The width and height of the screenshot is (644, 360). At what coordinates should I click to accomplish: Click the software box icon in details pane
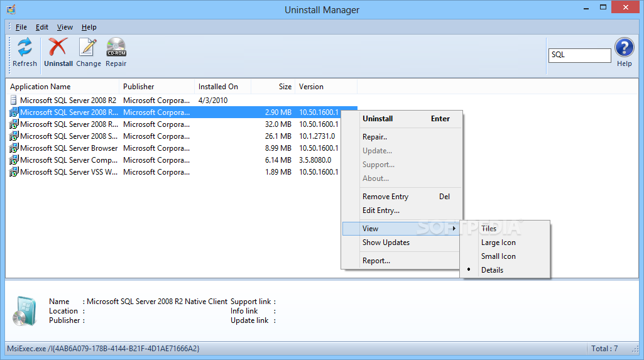(x=25, y=311)
